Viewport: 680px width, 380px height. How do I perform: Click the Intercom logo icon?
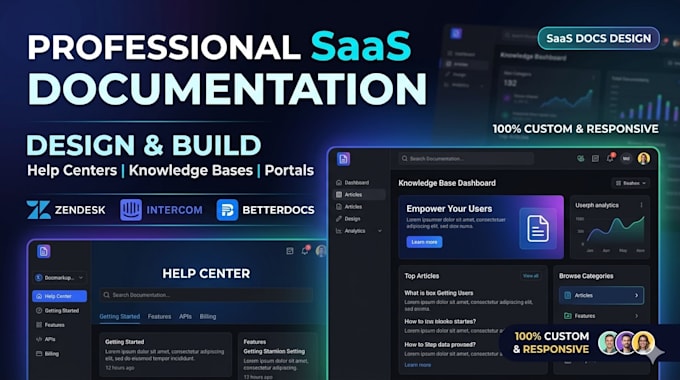pyautogui.click(x=131, y=210)
